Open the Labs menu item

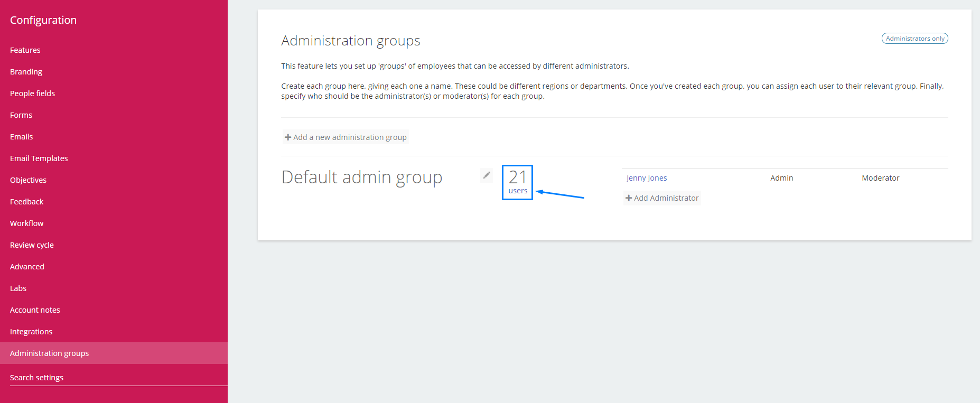(x=18, y=288)
